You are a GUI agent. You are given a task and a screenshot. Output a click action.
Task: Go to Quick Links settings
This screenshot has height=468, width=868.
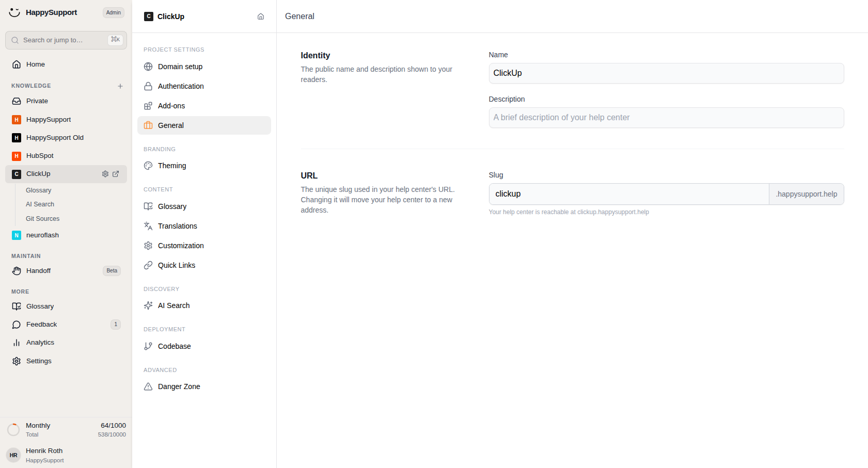pos(204,265)
